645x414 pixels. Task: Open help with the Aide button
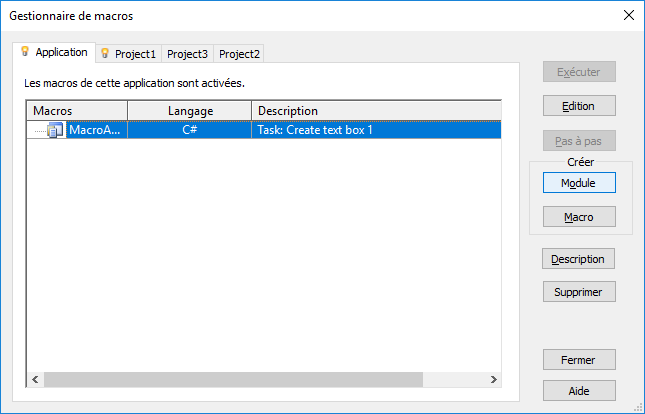pos(578,391)
